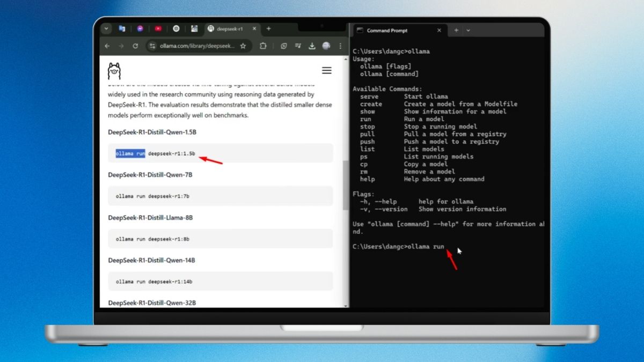
Task: Switch to the Messenger pinned tab
Action: coord(140,29)
